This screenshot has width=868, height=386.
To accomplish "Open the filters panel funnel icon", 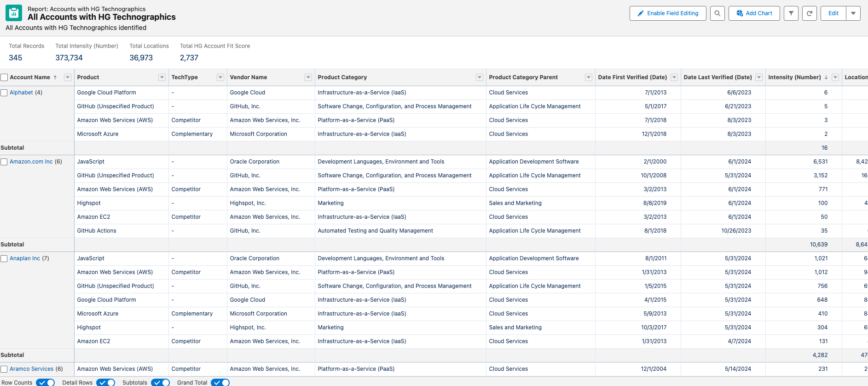I will coord(791,13).
